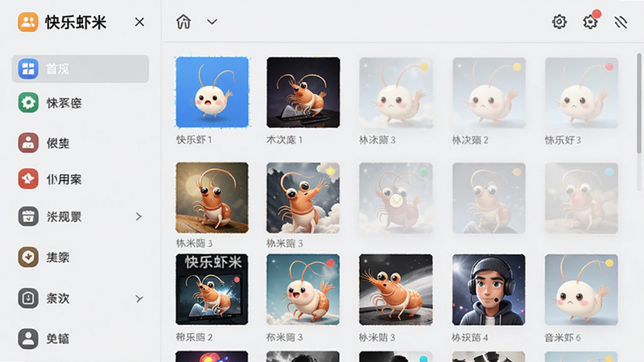The height and width of the screenshot is (362, 644).
Task: Open the gear icon with red notification badge
Action: [590, 22]
